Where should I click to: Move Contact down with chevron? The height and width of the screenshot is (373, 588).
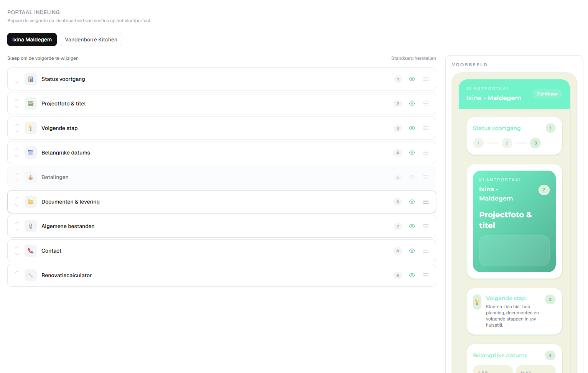point(17,254)
